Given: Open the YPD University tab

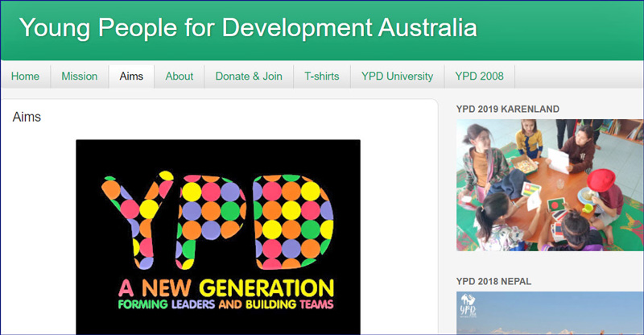Looking at the screenshot, I should click(x=397, y=77).
